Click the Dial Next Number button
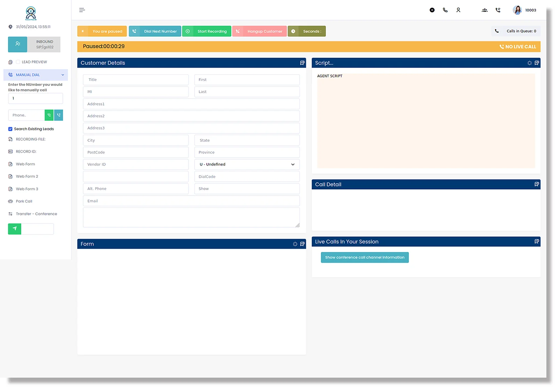The height and width of the screenshot is (392, 559). tap(155, 31)
